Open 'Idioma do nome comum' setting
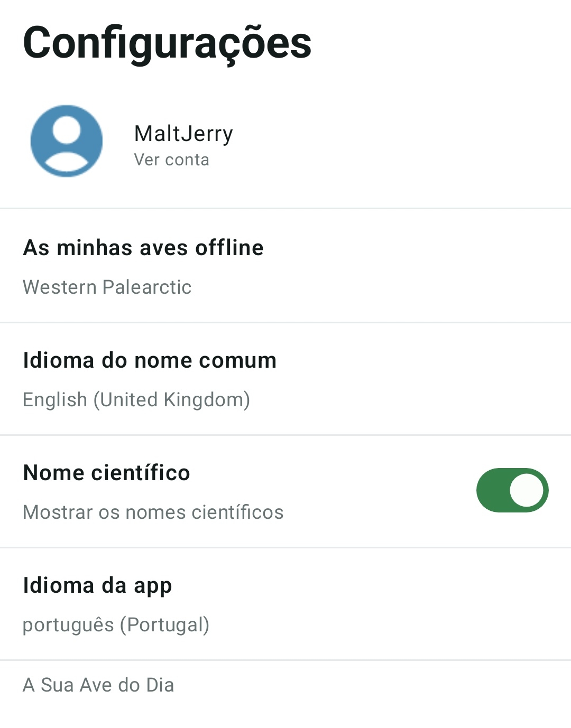Image resolution: width=571 pixels, height=728 pixels. coord(150,360)
